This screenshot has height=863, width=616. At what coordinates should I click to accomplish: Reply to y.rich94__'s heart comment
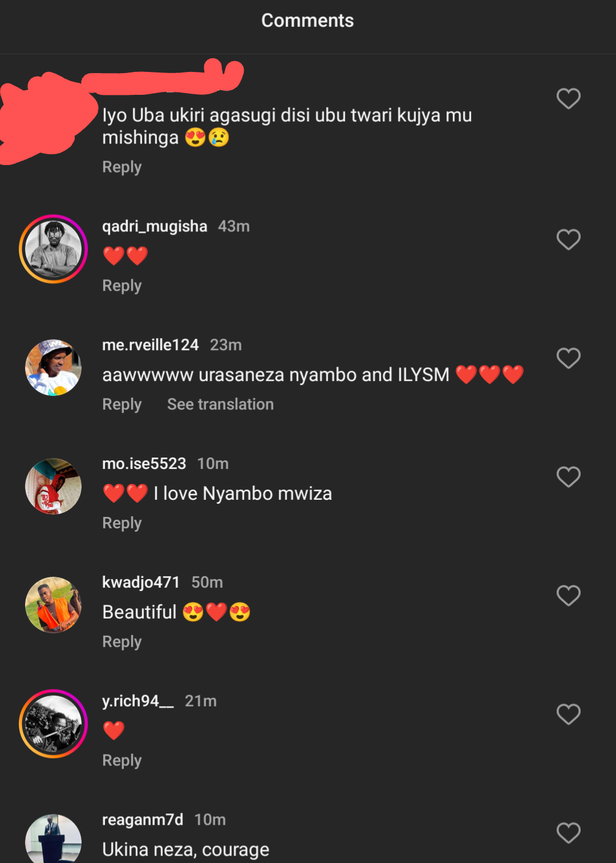[x=122, y=761]
